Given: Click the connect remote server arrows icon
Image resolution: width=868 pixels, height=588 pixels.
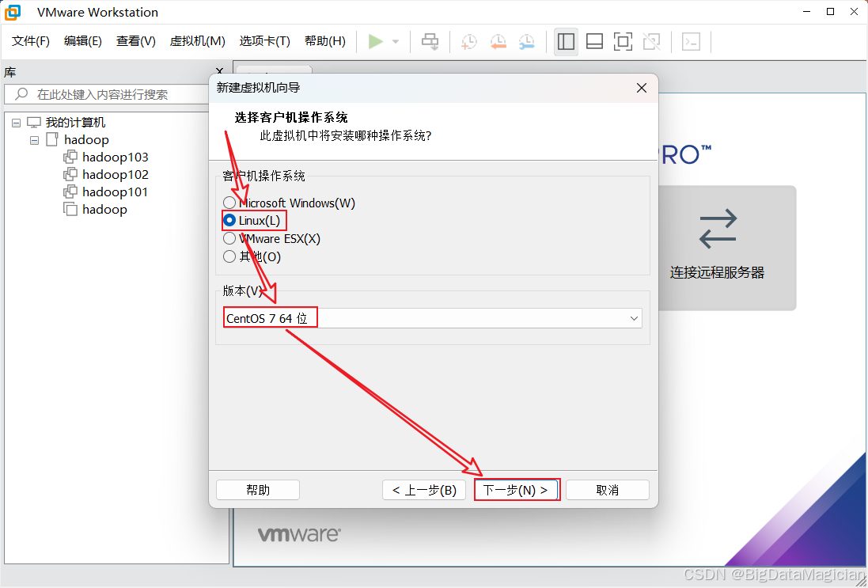Looking at the screenshot, I should (718, 228).
